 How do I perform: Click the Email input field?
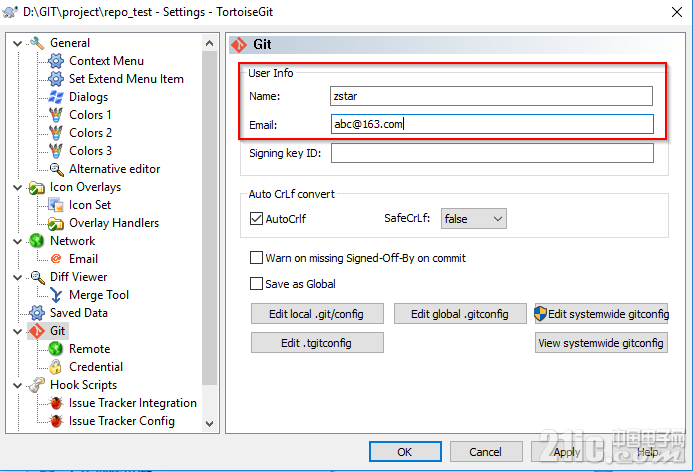[x=492, y=124]
